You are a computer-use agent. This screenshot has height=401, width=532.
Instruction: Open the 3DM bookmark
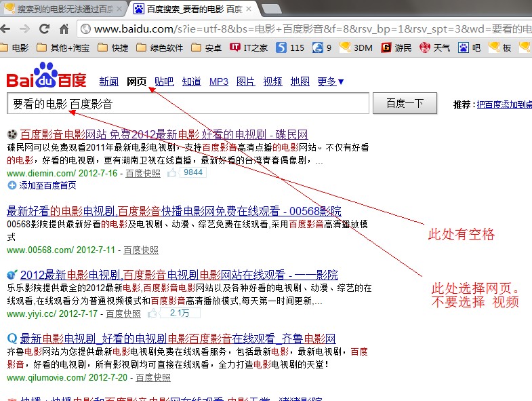[x=356, y=47]
